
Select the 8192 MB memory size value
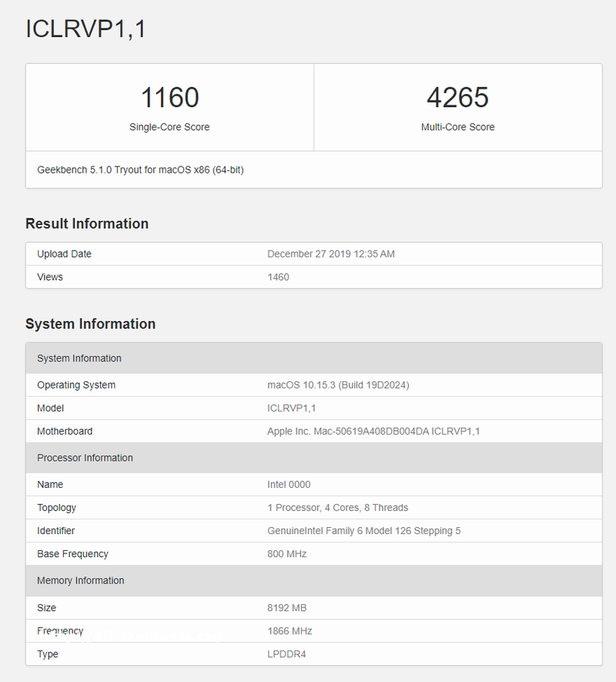click(286, 608)
